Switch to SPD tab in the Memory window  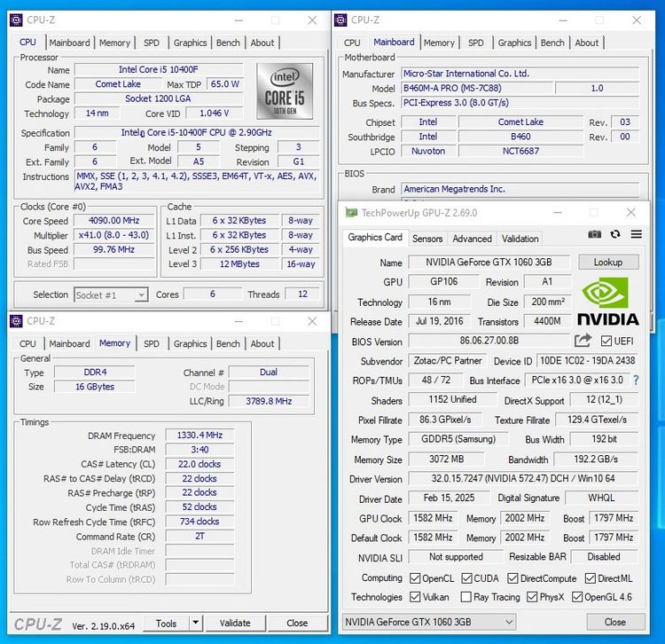pyautogui.click(x=152, y=343)
